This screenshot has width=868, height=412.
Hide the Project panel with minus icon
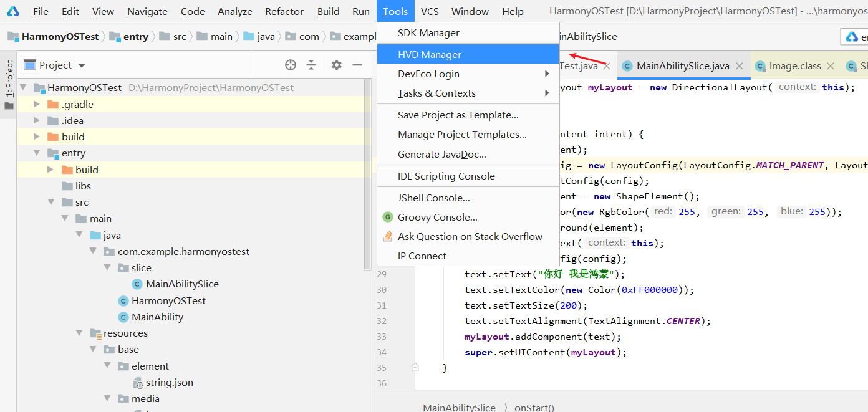[x=357, y=65]
